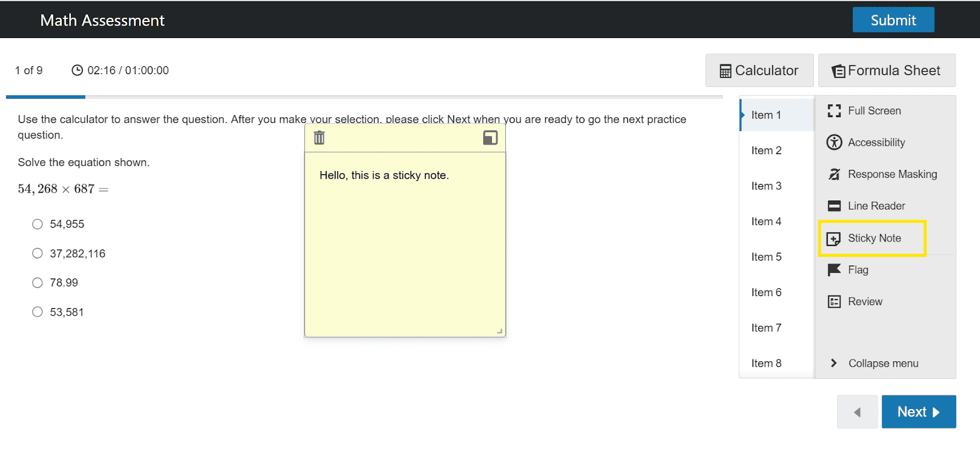Open Accessibility options

(x=875, y=143)
